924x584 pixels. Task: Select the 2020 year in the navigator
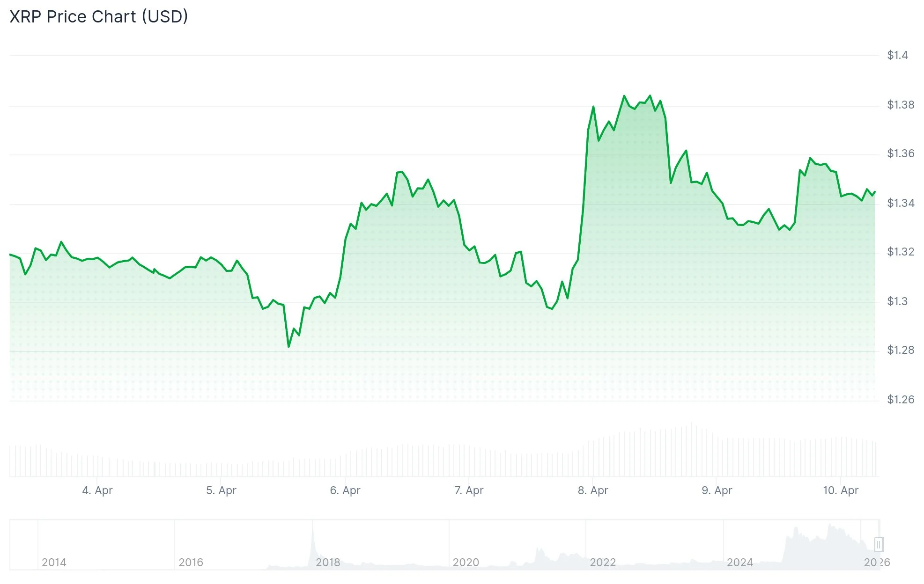466,562
